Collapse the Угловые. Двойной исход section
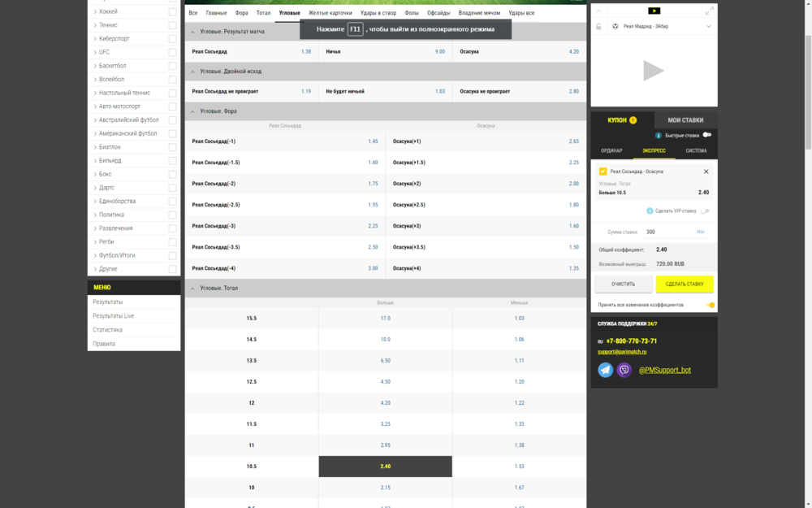The height and width of the screenshot is (508, 812). click(x=192, y=72)
